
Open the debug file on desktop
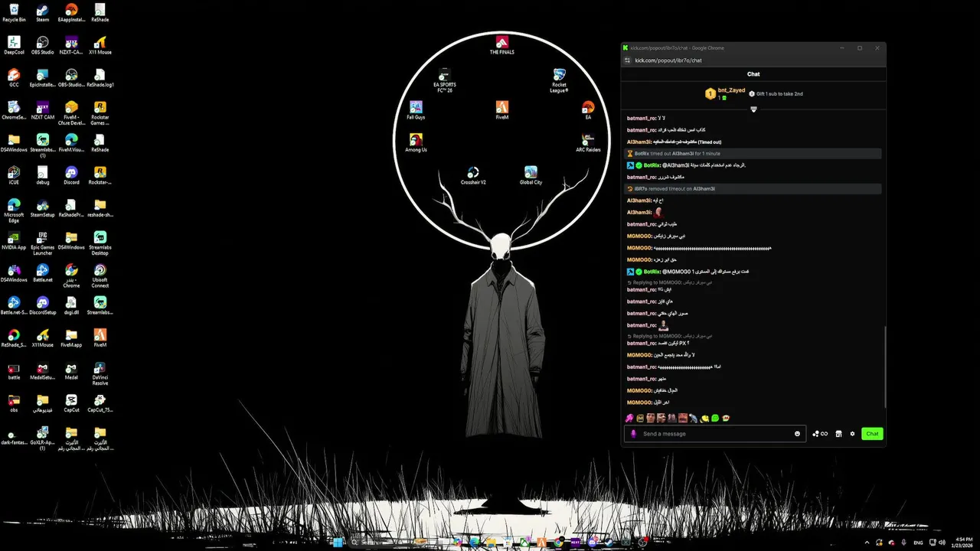[43, 175]
